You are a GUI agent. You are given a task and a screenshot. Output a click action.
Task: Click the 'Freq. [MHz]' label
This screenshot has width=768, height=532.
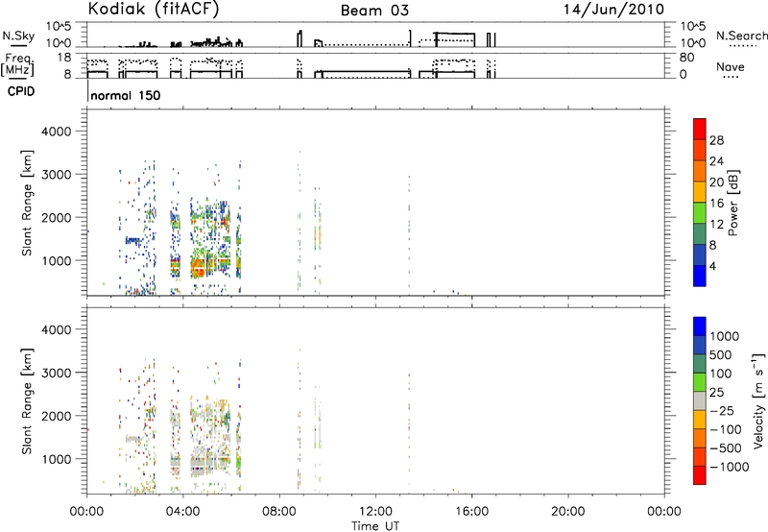coord(18,64)
